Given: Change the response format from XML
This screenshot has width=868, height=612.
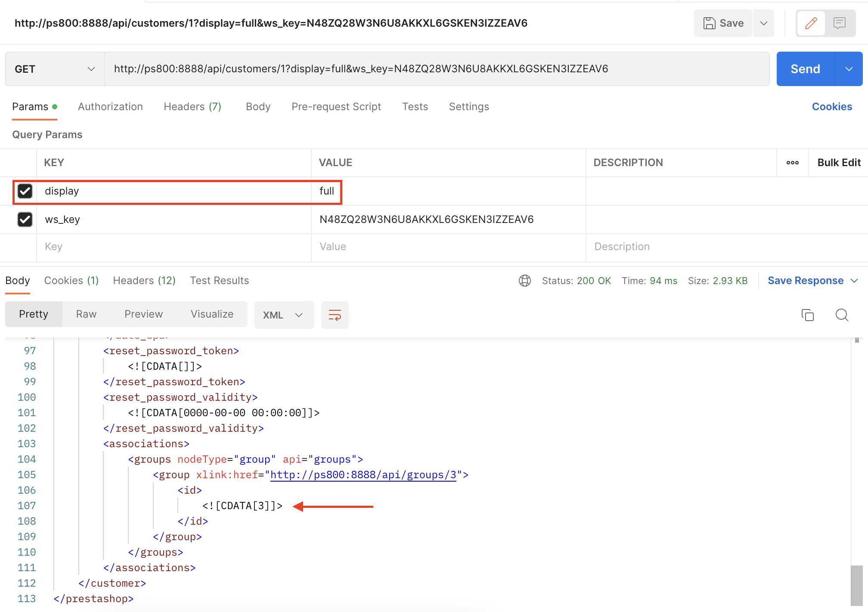Looking at the screenshot, I should pyautogui.click(x=283, y=315).
